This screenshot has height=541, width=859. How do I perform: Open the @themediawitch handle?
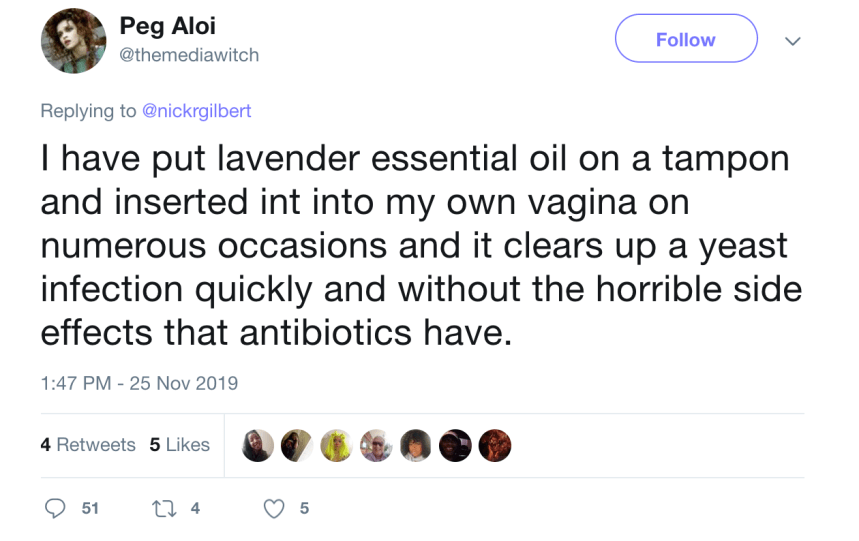[189, 55]
